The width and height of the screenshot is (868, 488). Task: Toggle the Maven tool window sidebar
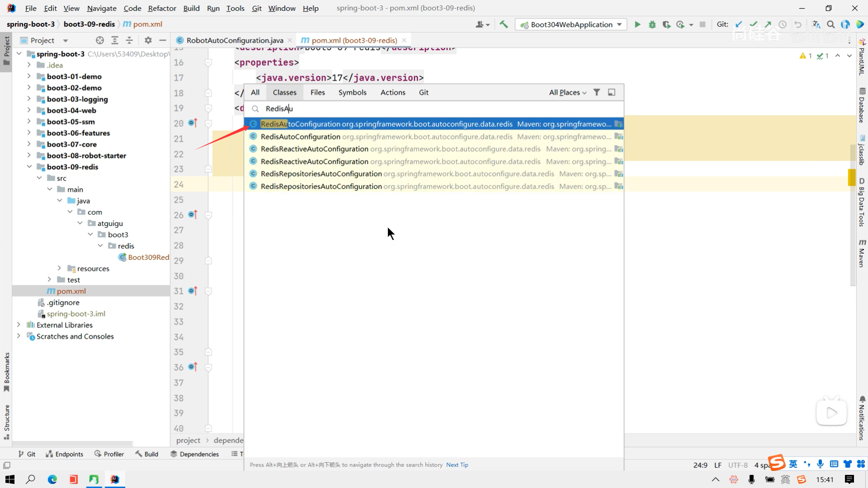tap(862, 254)
